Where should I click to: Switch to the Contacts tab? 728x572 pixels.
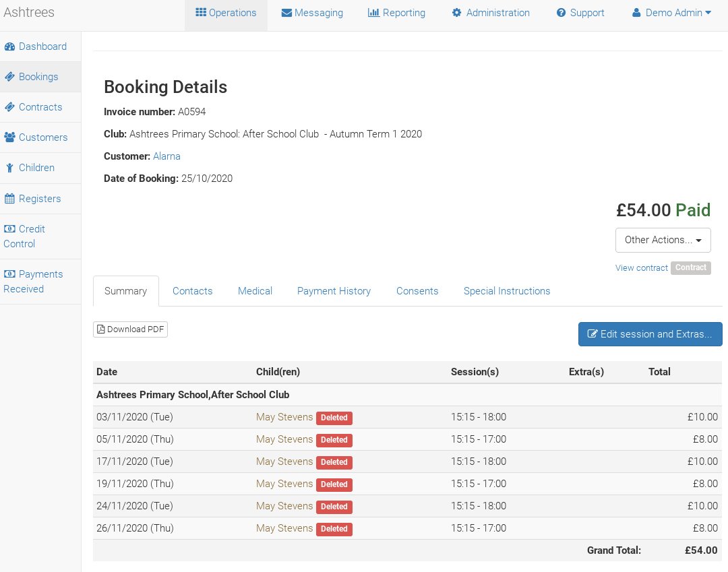coord(192,291)
